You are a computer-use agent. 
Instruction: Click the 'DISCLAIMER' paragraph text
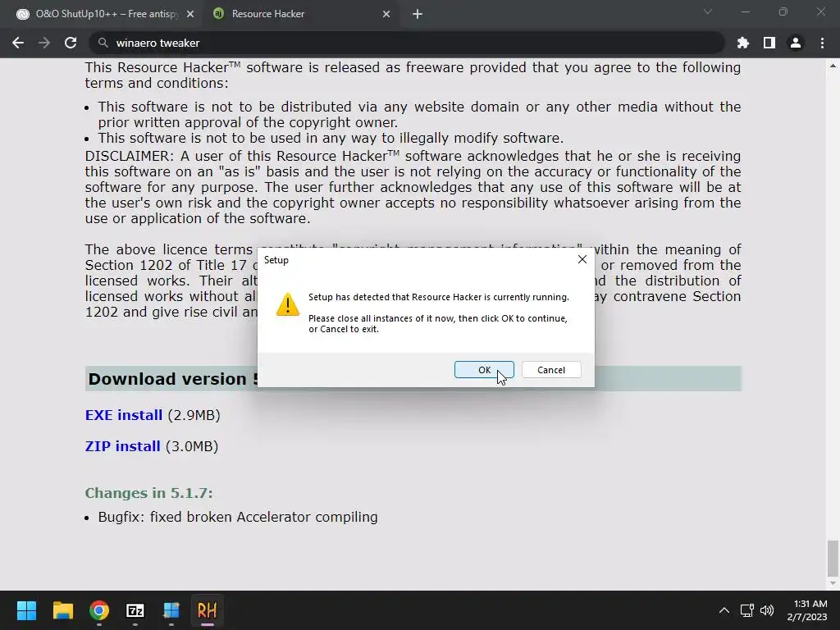pyautogui.click(x=413, y=187)
